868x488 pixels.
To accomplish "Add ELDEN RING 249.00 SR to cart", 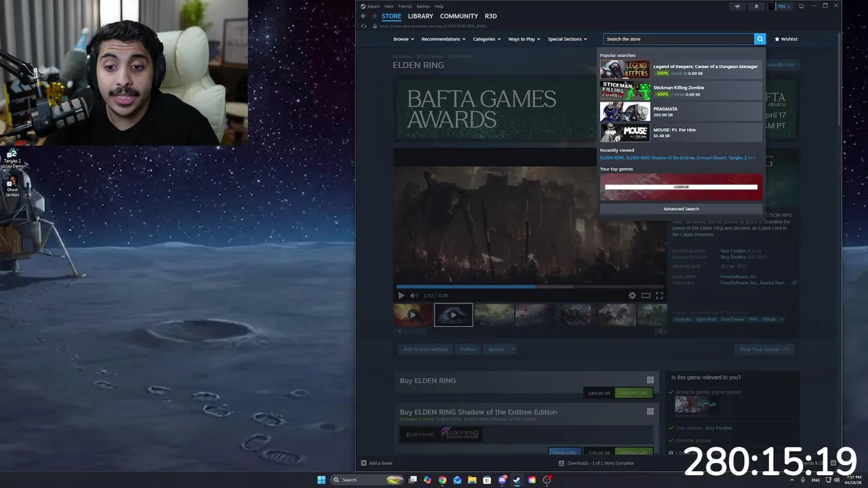I will click(634, 393).
